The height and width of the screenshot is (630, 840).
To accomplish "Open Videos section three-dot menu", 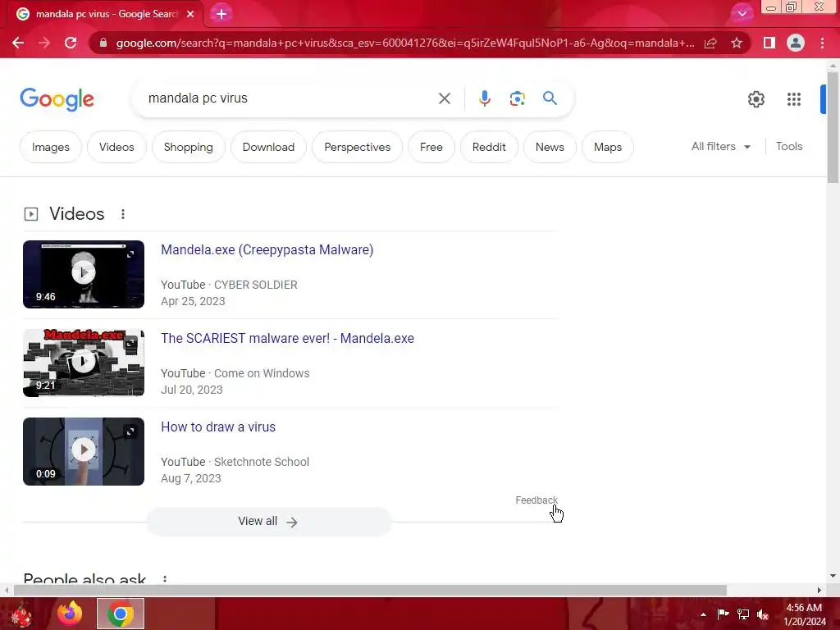I will (x=123, y=214).
